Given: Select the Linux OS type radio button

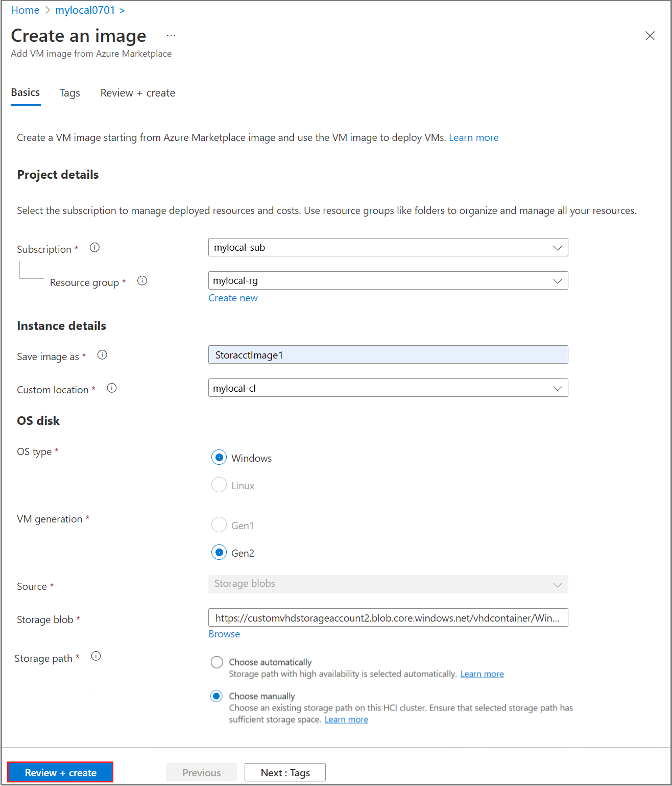Looking at the screenshot, I should tap(219, 485).
